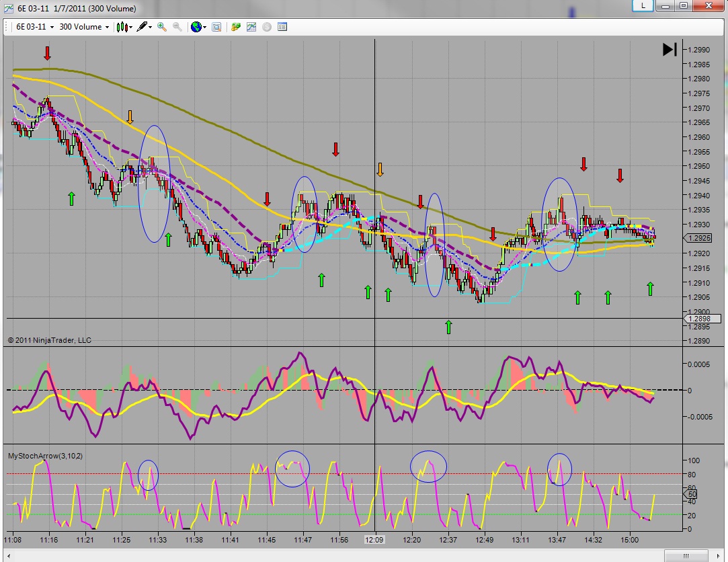728x562 pixels.
Task: Jump to latest bar with skip-forward arrow
Action: tap(670, 49)
